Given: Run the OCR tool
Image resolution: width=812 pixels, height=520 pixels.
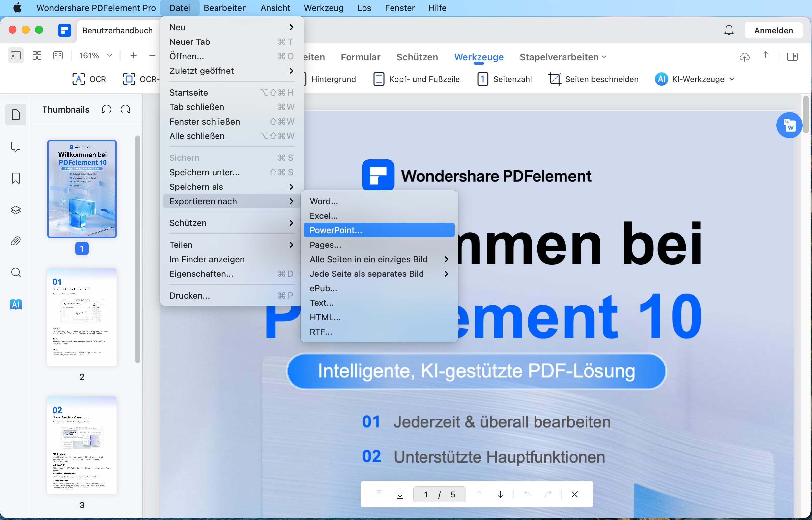Looking at the screenshot, I should pyautogui.click(x=89, y=79).
